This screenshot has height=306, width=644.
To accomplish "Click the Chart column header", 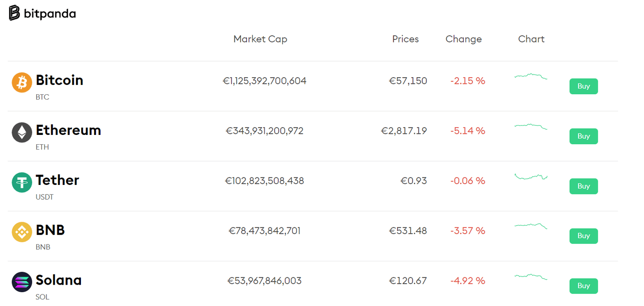I will click(x=531, y=39).
